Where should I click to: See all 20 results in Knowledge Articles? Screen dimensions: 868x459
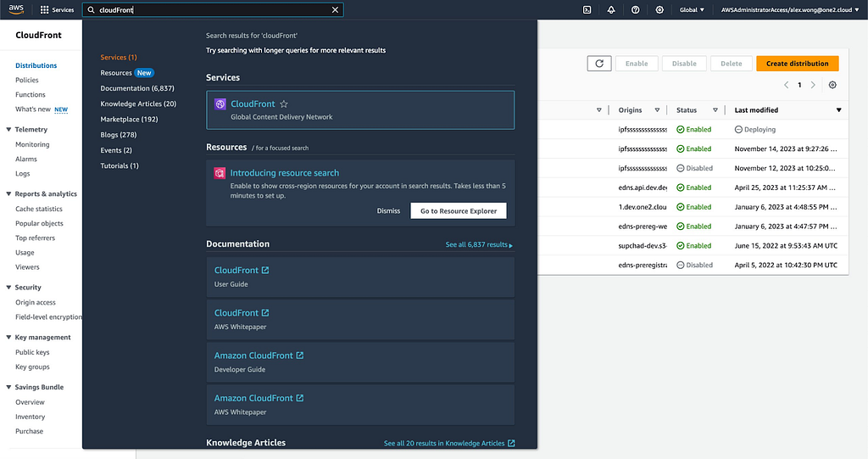click(x=449, y=443)
